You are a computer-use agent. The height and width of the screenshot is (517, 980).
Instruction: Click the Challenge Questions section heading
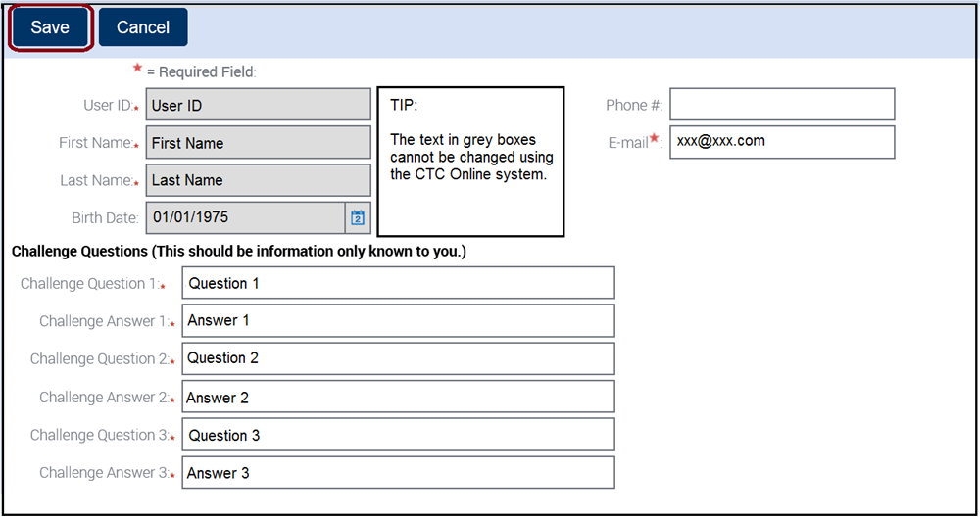[x=238, y=252]
